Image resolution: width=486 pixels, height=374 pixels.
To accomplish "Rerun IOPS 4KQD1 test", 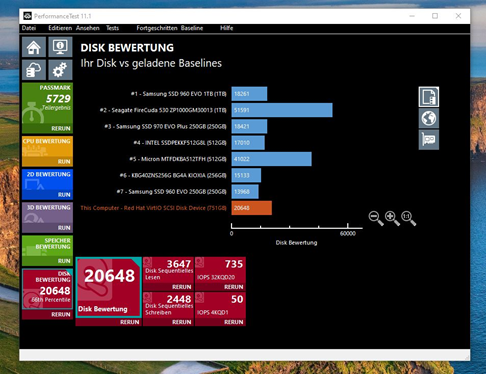I will 234,322.
